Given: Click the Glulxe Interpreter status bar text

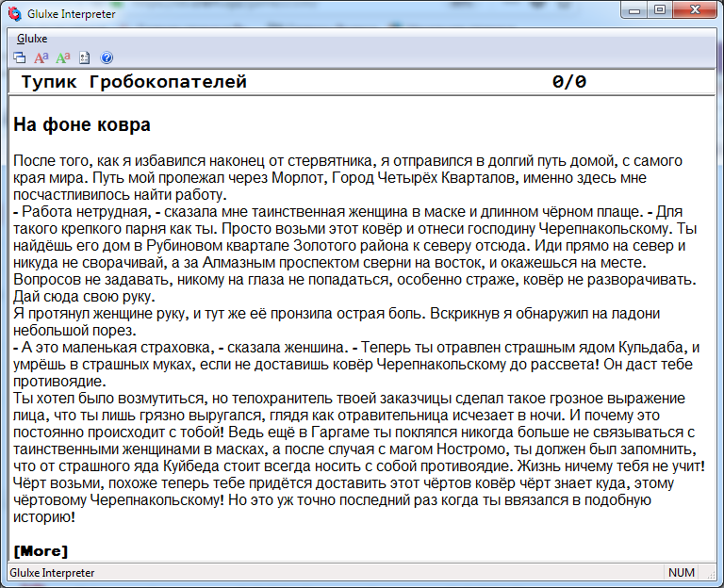Looking at the screenshot, I should click(x=52, y=573).
